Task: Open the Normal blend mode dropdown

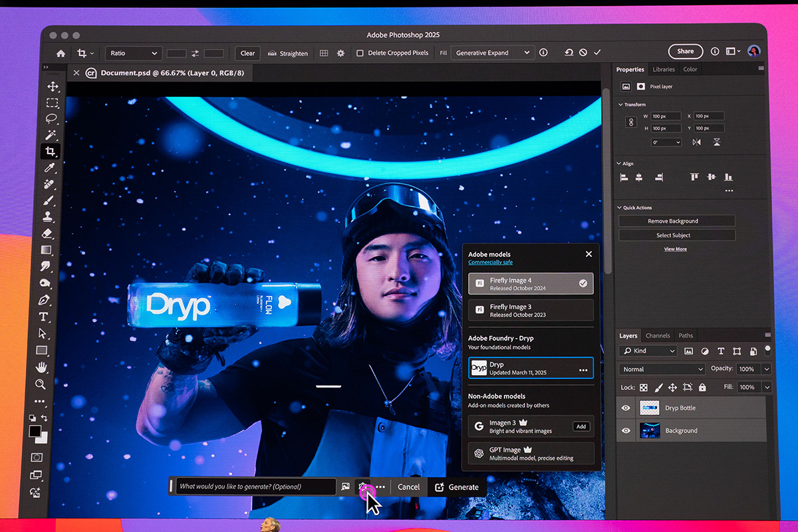Action: pos(662,369)
